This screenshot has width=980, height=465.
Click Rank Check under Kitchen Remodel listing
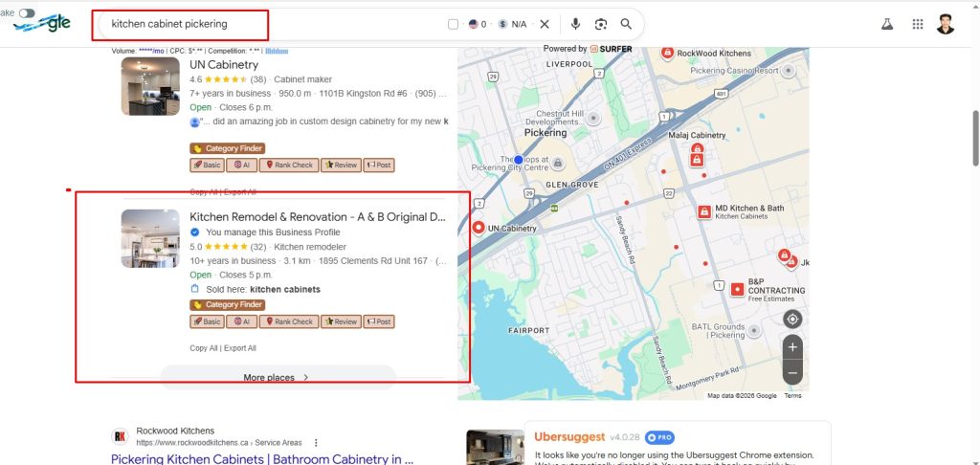point(289,321)
